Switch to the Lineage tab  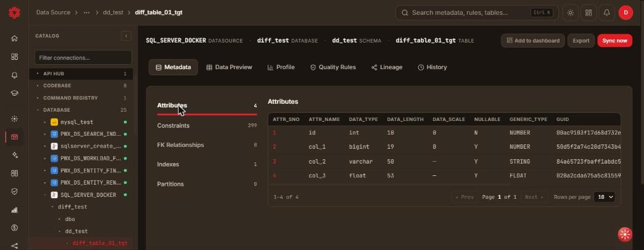[387, 67]
